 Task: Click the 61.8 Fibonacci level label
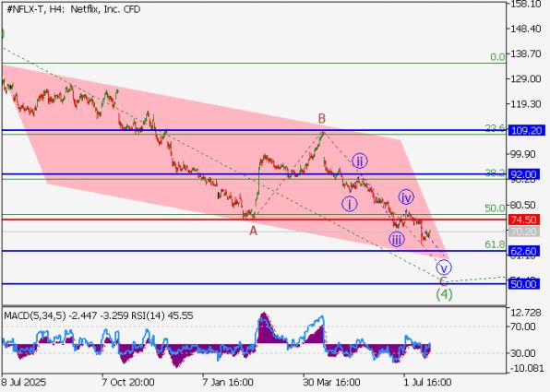pos(495,244)
